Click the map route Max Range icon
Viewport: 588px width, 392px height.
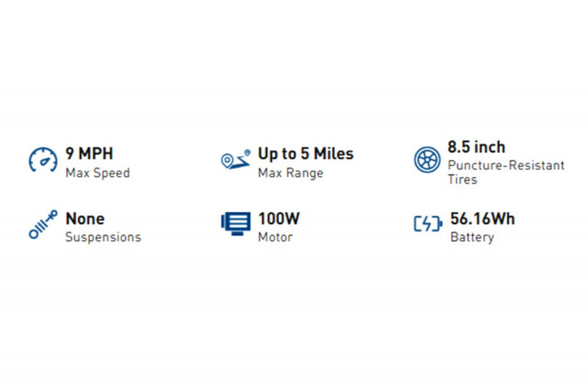coord(235,159)
